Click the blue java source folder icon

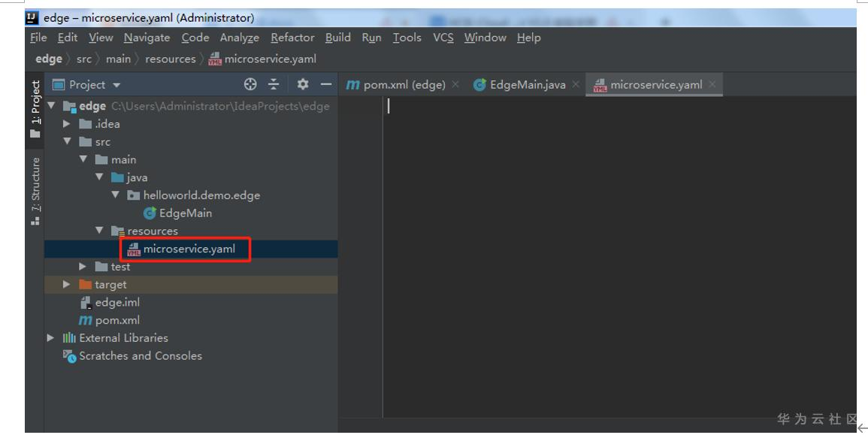pos(117,177)
